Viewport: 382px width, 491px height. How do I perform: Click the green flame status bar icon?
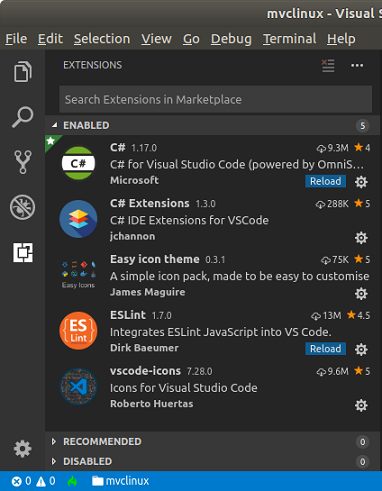point(72,481)
